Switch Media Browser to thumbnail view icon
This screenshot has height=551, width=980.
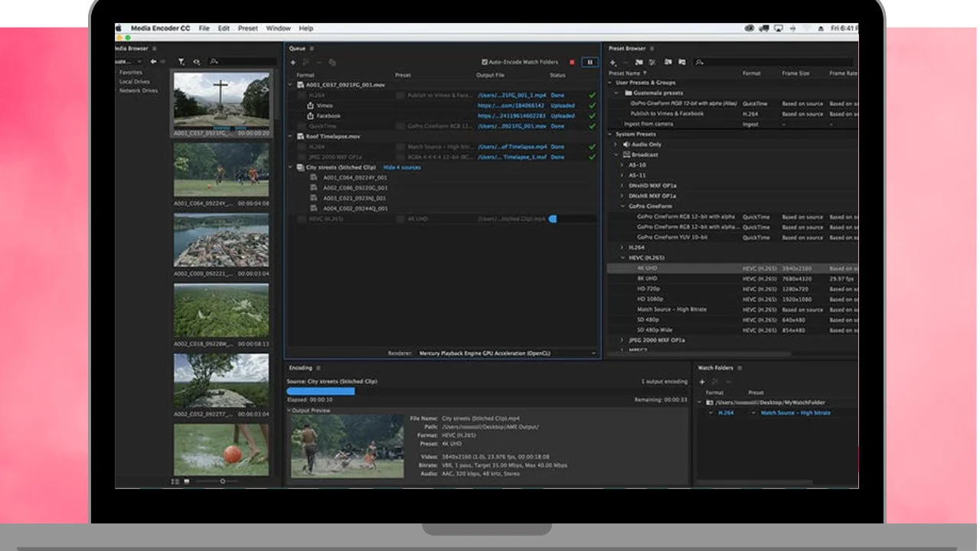tap(187, 481)
